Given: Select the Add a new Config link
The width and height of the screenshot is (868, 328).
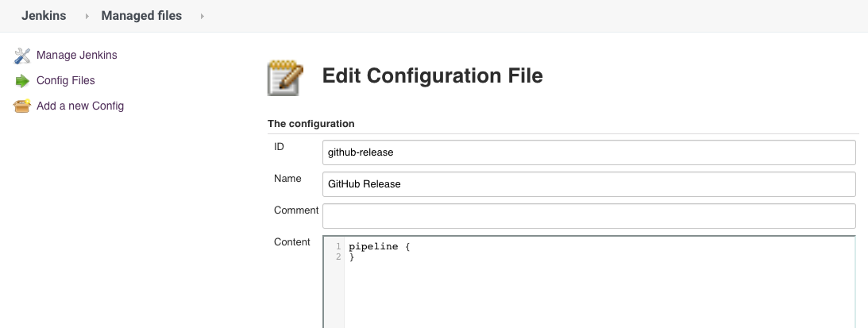Looking at the screenshot, I should 79,106.
